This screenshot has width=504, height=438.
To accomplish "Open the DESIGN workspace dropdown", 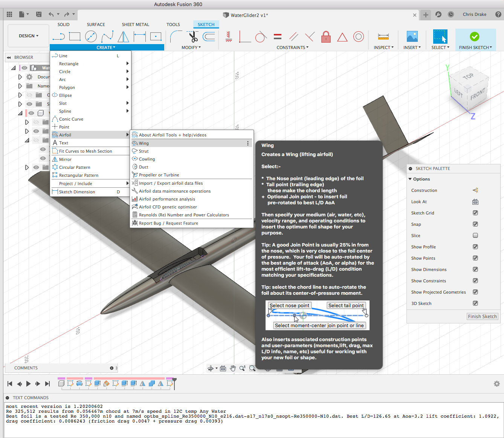I will pyautogui.click(x=29, y=36).
